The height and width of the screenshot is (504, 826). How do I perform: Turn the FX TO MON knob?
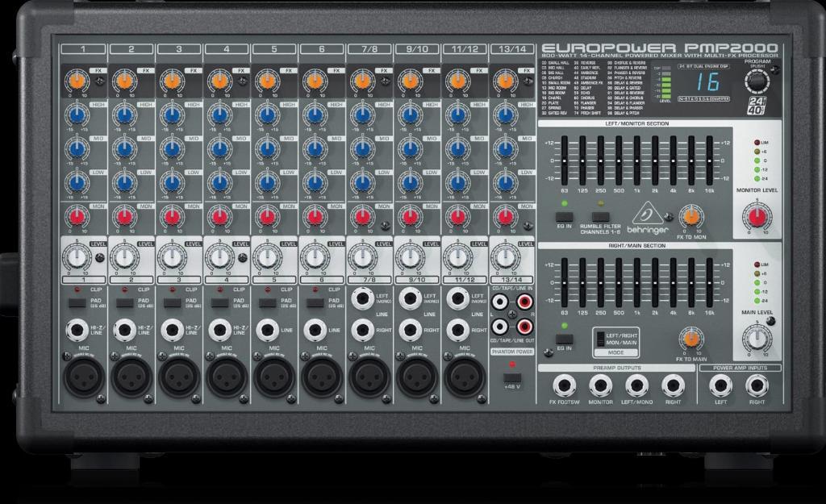tap(691, 216)
